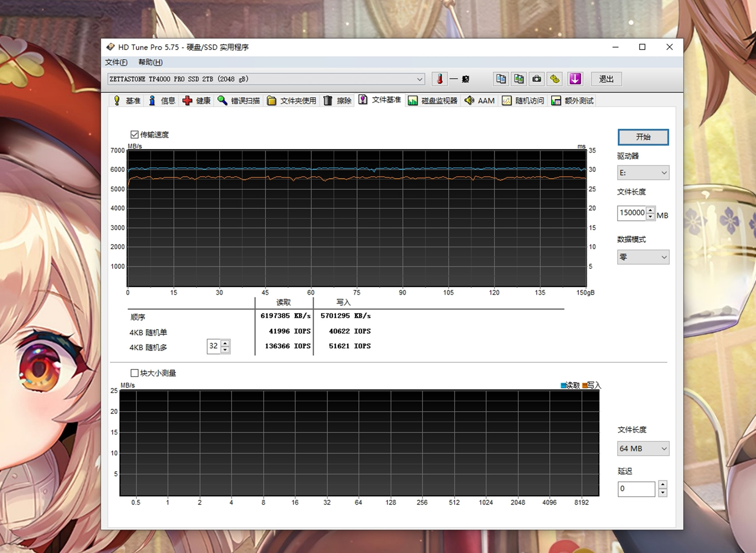Click the 51621 IOPS write value
The image size is (756, 553).
(350, 346)
